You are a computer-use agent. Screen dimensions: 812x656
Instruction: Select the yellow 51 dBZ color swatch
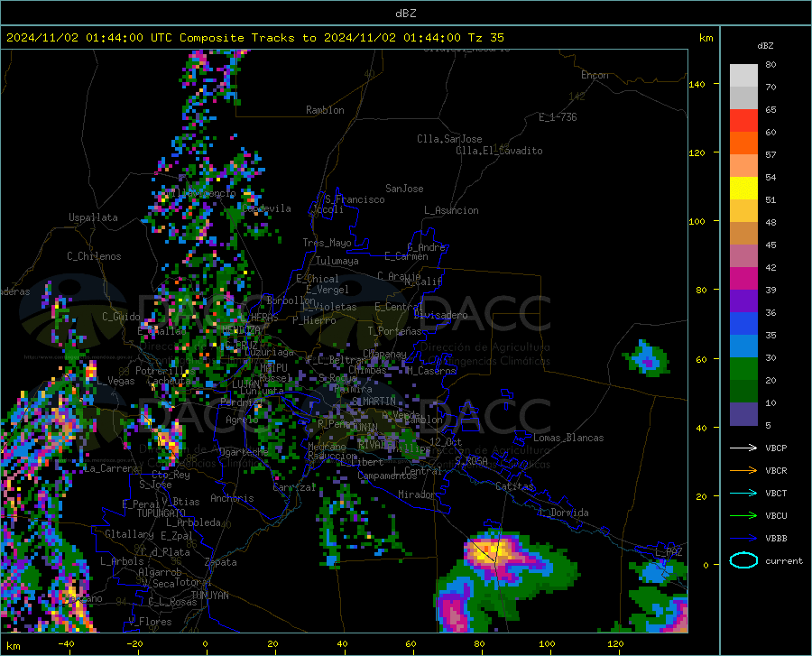point(743,189)
